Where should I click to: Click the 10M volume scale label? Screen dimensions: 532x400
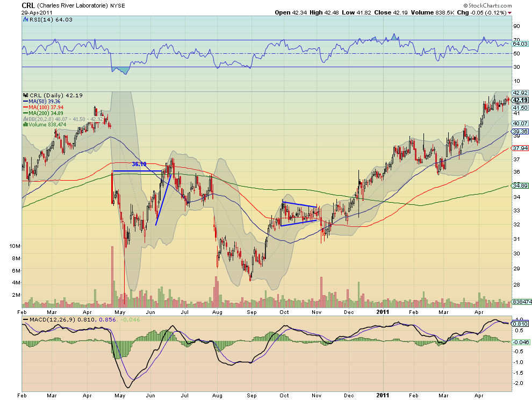point(15,246)
